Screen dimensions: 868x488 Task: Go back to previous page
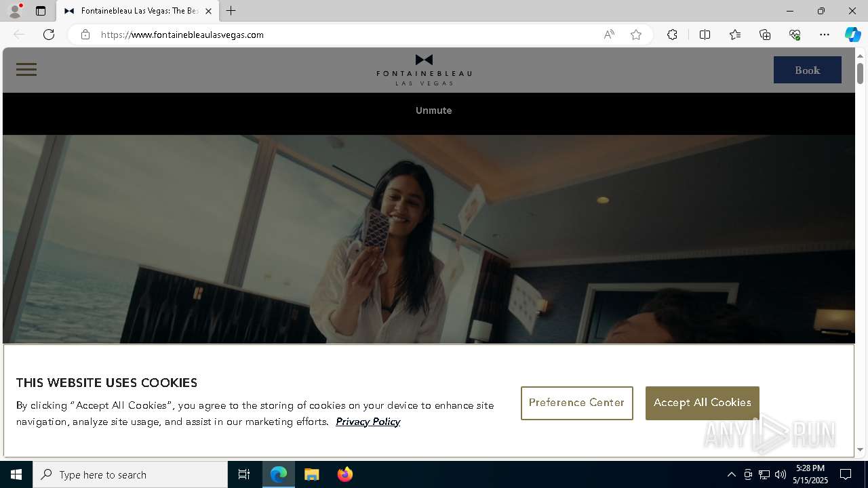pyautogui.click(x=19, y=35)
